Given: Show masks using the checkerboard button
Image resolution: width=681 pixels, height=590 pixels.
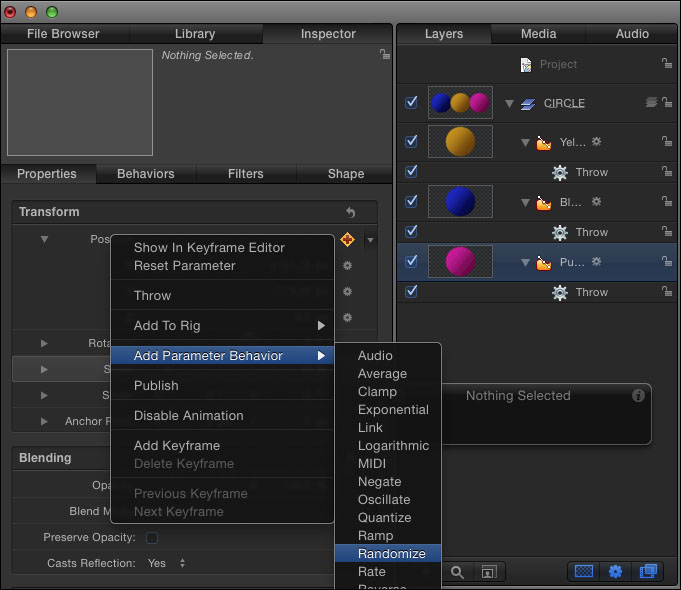Looking at the screenshot, I should click(584, 572).
